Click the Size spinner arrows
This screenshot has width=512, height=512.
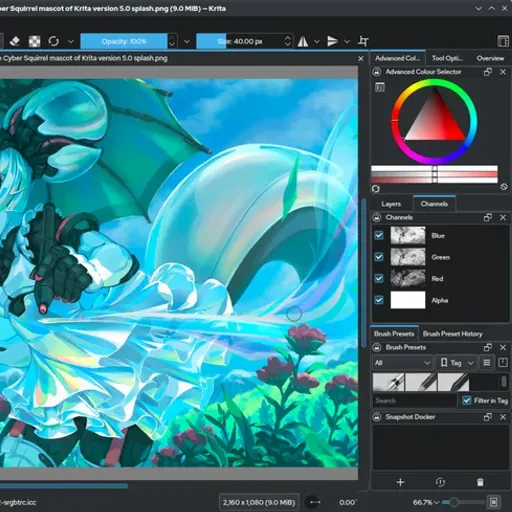(x=288, y=41)
